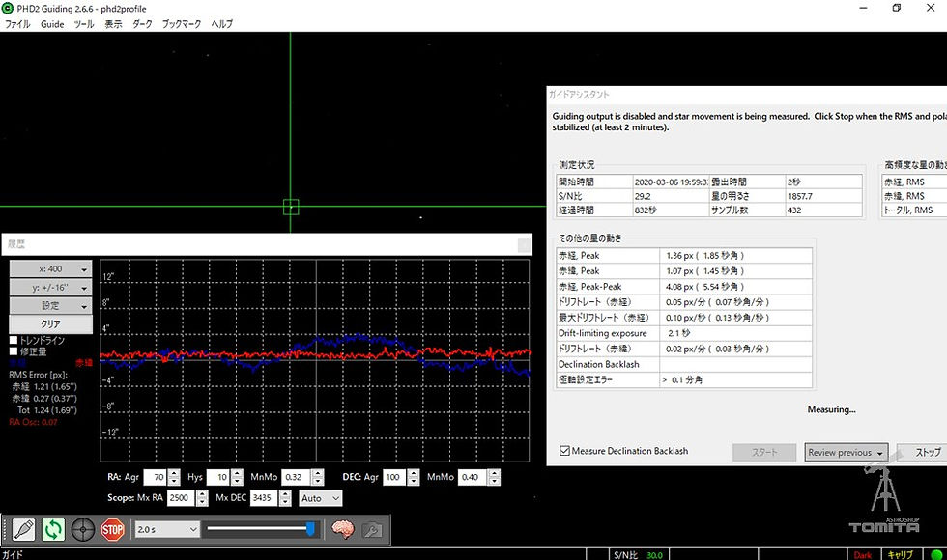This screenshot has height=560, width=947.
Task: Click the green status light in status bar
Action: coord(936,554)
